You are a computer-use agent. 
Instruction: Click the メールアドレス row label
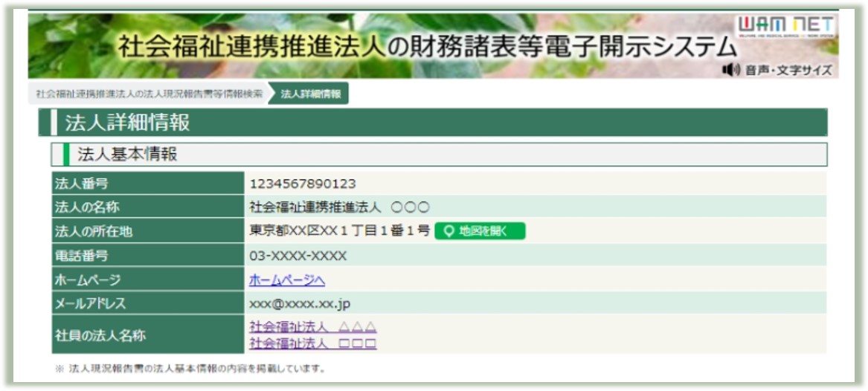pyautogui.click(x=148, y=303)
